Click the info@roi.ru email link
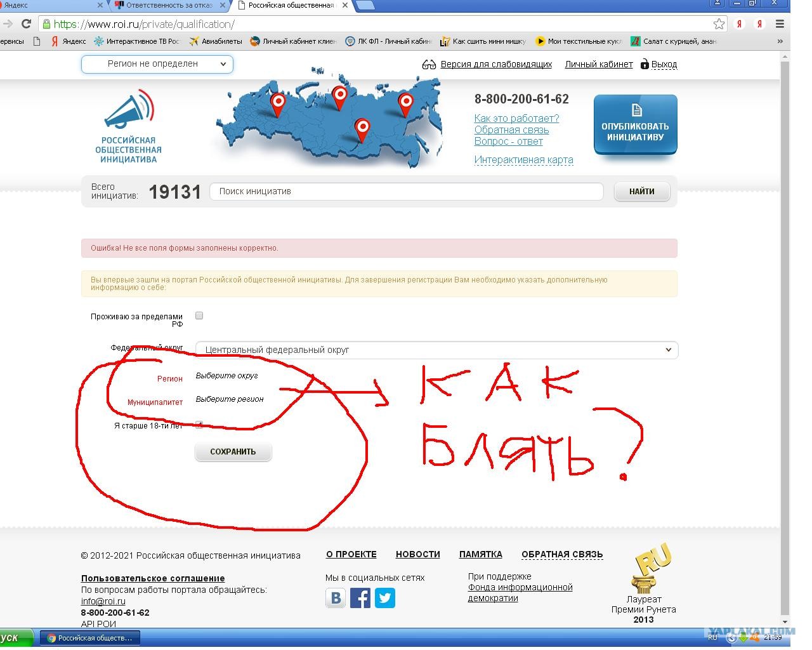 coord(103,601)
